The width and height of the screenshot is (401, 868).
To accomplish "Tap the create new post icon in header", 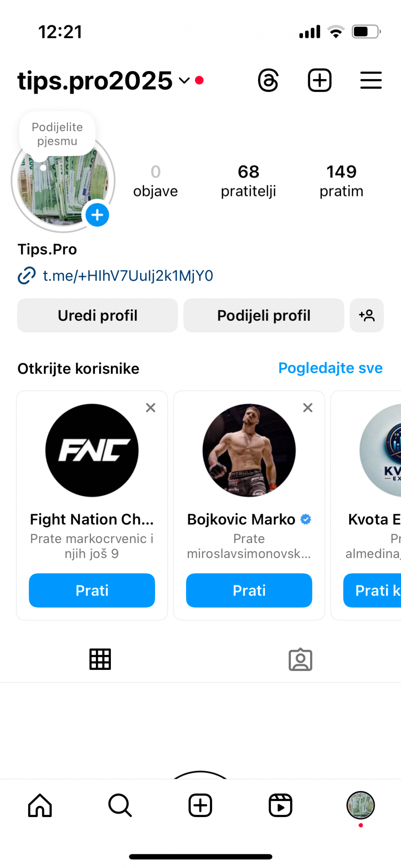I will coord(320,81).
